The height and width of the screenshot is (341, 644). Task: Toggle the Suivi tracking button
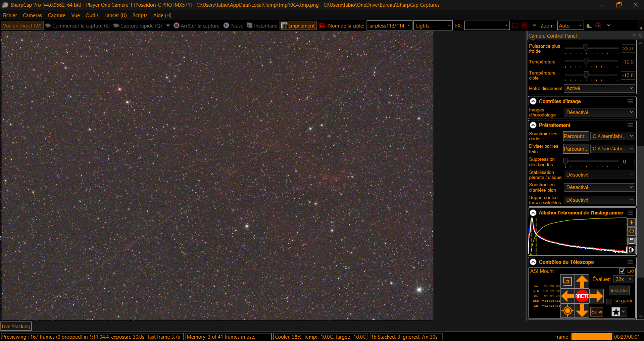[597, 312]
